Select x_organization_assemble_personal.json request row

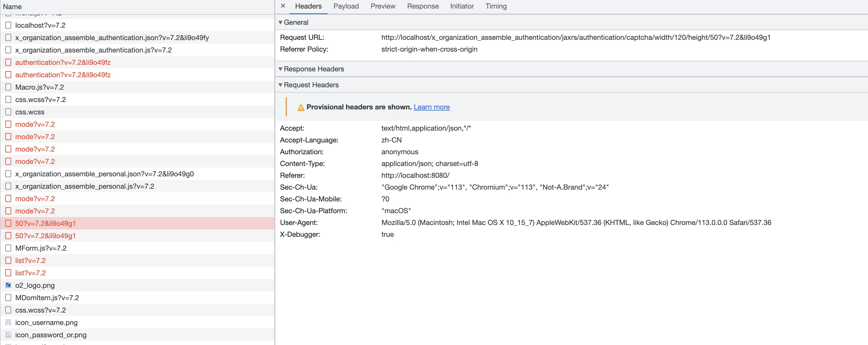click(104, 174)
